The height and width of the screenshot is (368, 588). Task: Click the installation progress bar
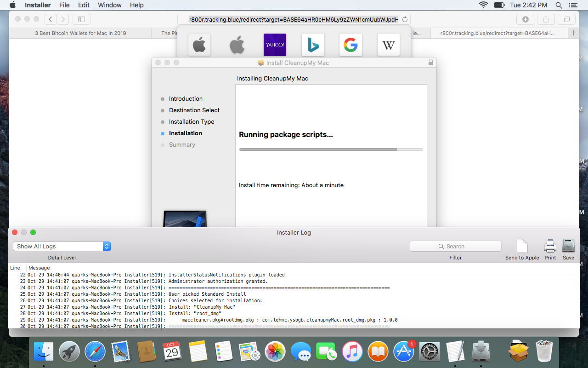coord(331,149)
